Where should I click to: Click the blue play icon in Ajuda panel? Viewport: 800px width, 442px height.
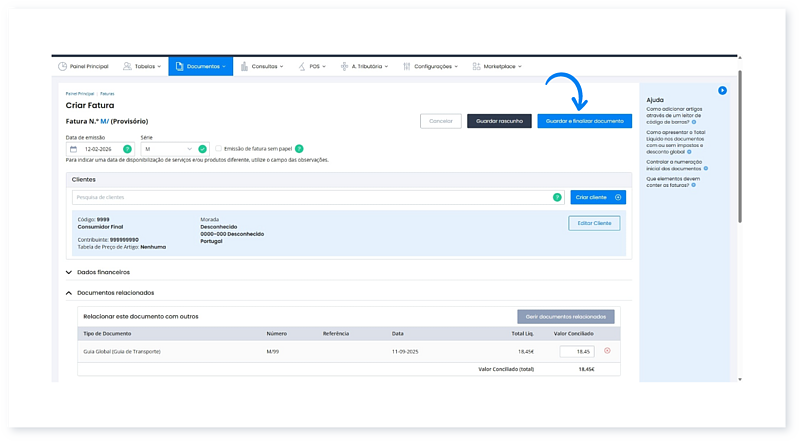click(722, 91)
